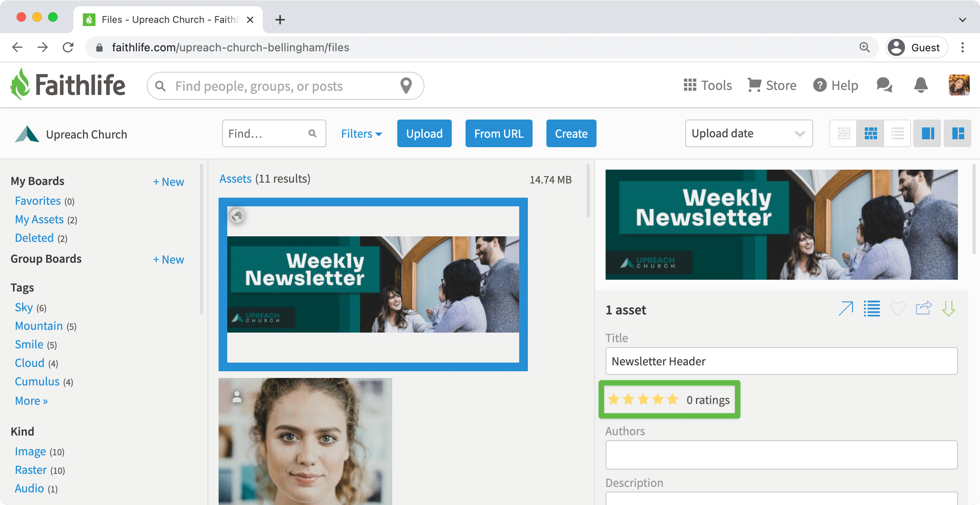
Task: Reload the page
Action: [x=68, y=47]
